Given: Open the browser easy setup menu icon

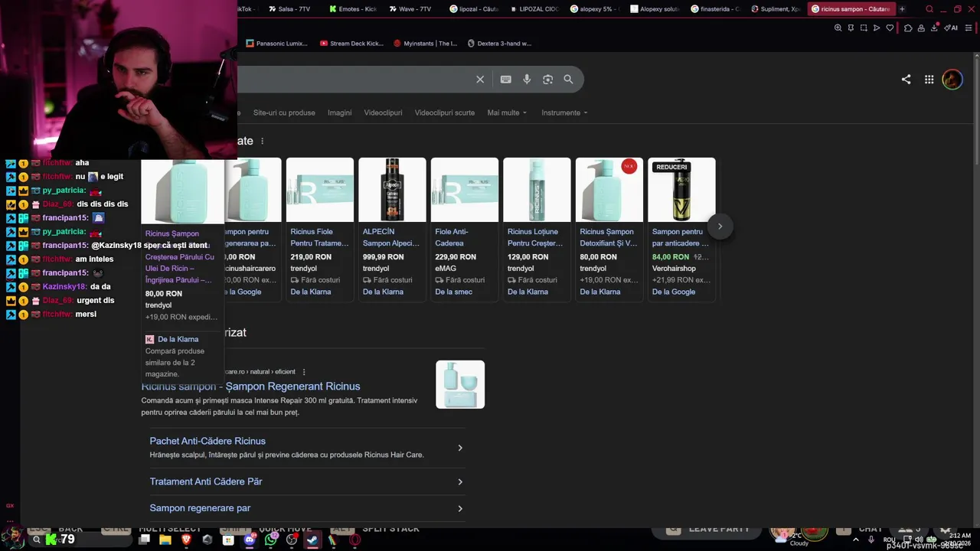Looking at the screenshot, I should [969, 28].
